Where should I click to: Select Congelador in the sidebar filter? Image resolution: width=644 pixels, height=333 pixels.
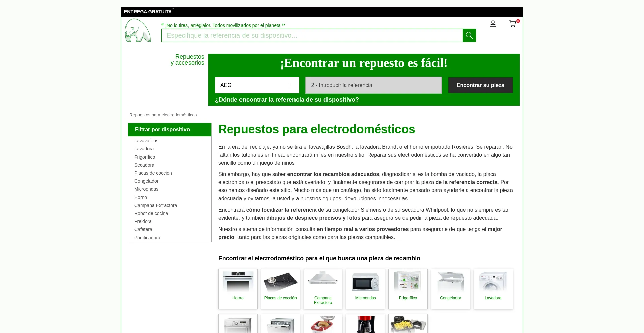point(146,181)
